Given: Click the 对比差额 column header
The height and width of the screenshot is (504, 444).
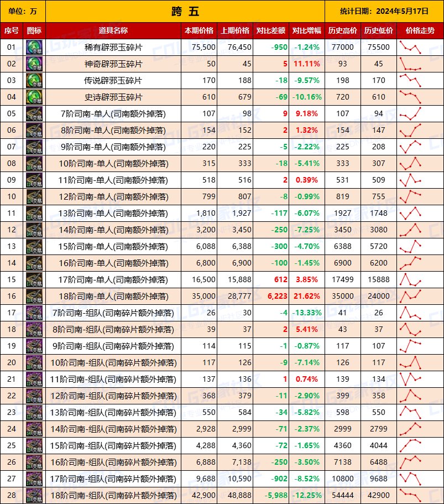Looking at the screenshot, I should (271, 30).
